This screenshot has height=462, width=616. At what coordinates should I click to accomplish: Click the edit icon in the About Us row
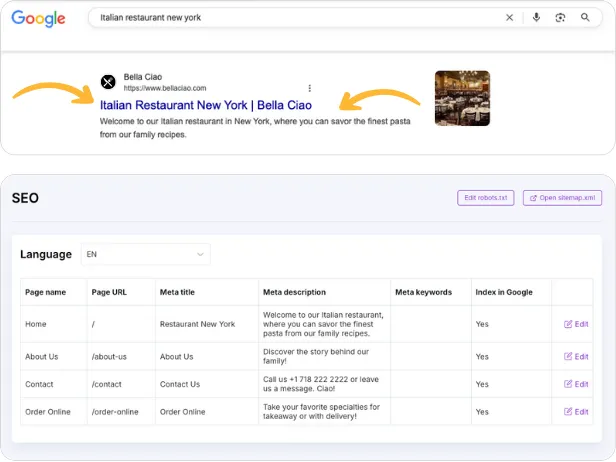click(568, 356)
